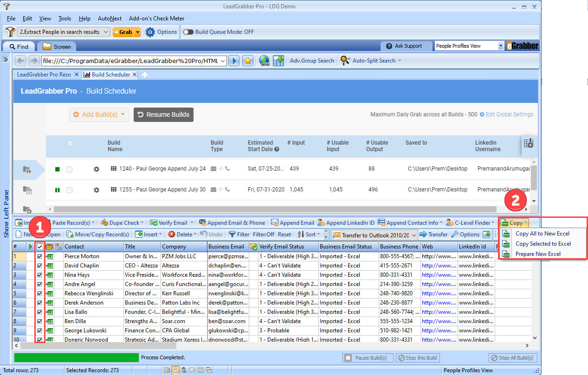Click the plus icon to add new browser tab

144,75
